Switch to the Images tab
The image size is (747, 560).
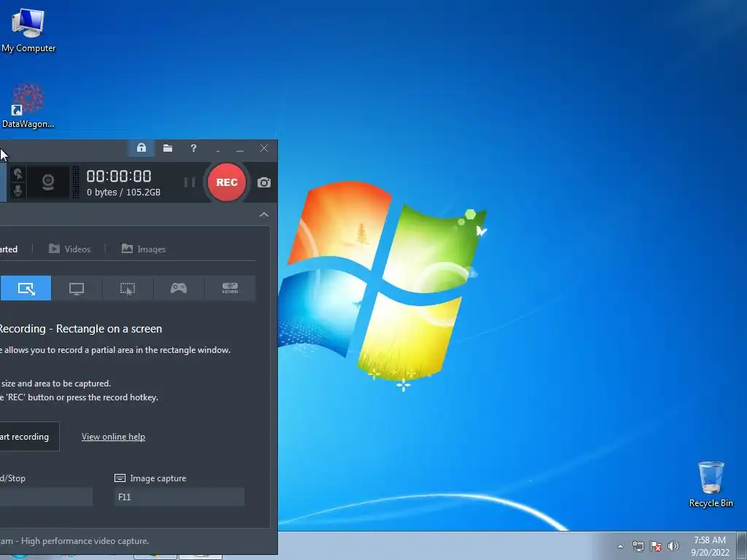pos(144,249)
